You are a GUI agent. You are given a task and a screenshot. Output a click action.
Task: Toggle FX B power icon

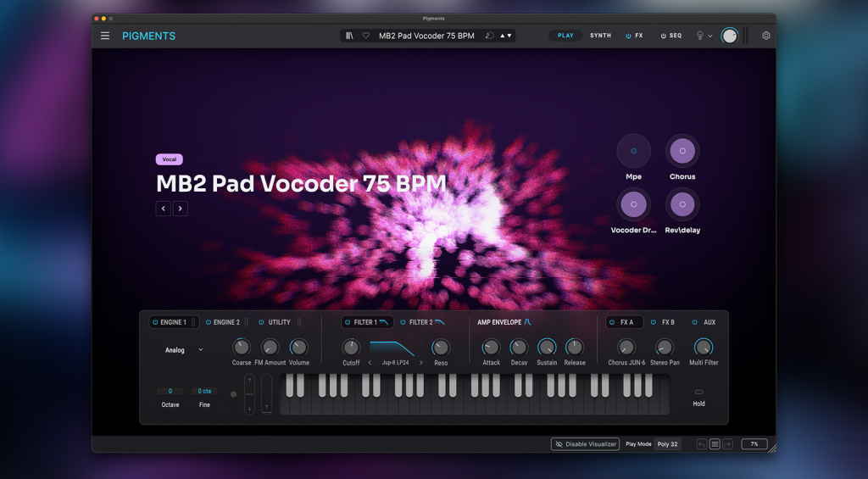point(654,322)
